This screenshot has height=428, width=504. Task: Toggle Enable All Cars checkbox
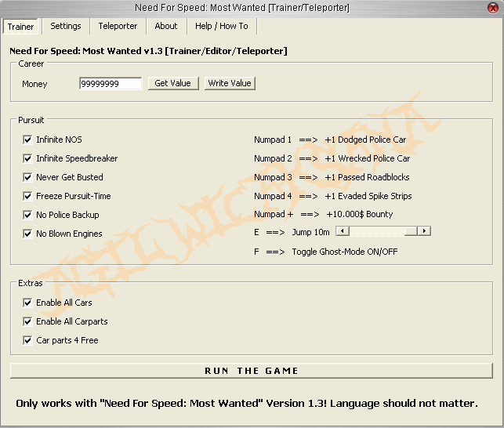[x=27, y=303]
